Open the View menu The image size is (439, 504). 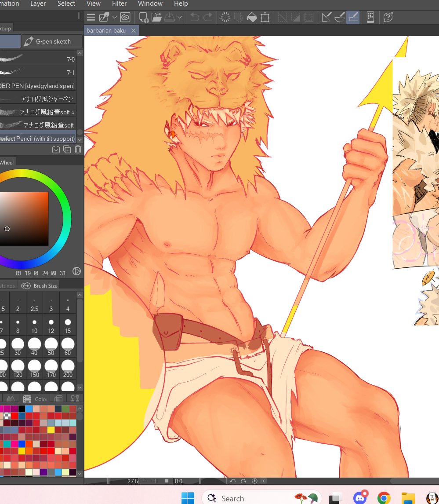(x=94, y=4)
